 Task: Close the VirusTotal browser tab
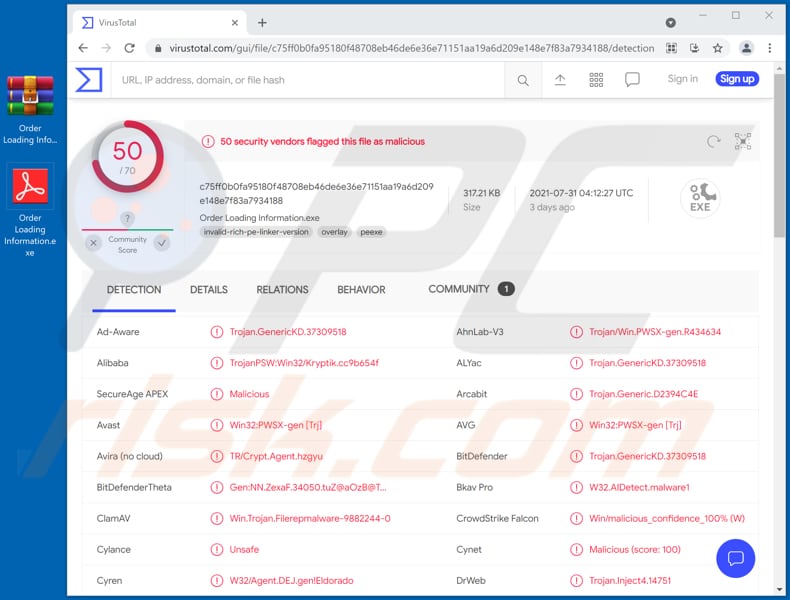click(x=235, y=23)
